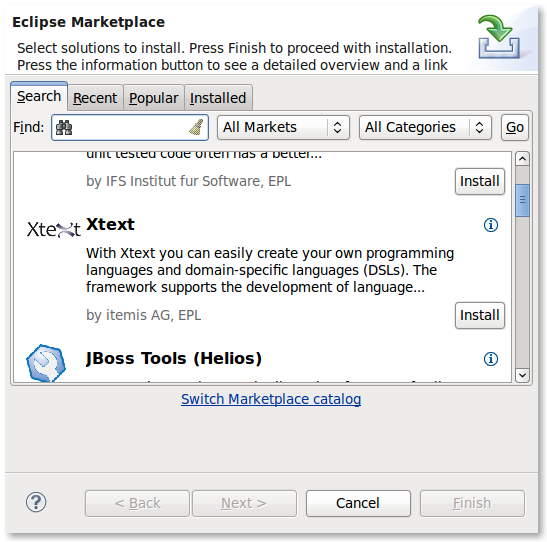
Task: Click the Cancel button
Action: [358, 503]
